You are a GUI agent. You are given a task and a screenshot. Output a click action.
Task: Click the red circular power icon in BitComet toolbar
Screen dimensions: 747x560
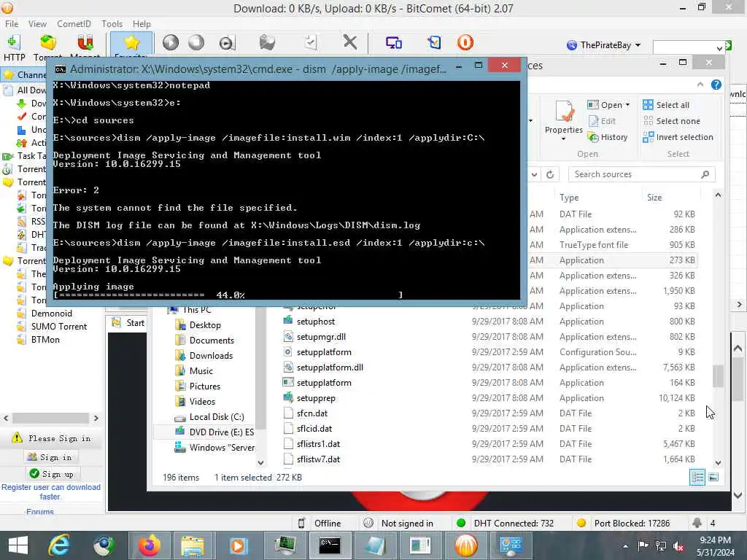coord(465,42)
